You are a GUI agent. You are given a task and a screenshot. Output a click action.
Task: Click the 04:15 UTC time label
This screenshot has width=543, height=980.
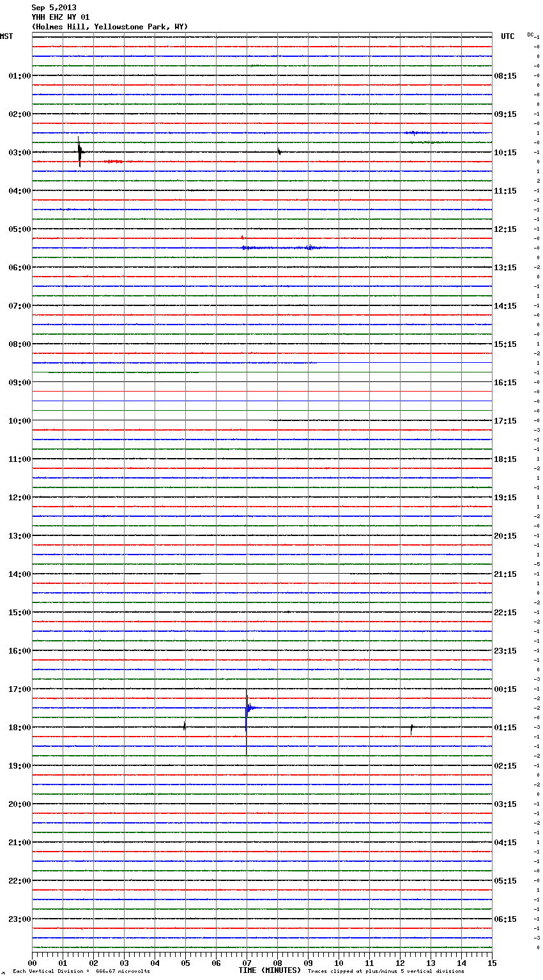505,843
